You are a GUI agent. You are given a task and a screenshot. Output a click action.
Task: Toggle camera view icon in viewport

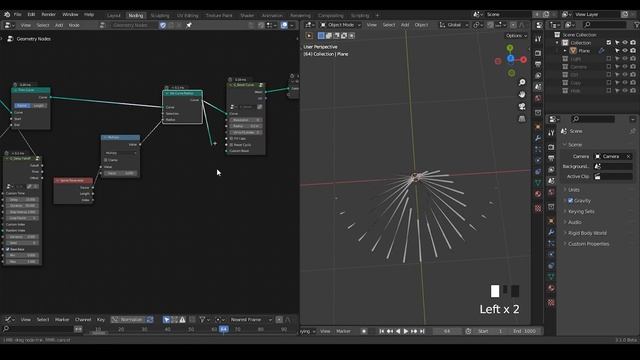point(522,107)
